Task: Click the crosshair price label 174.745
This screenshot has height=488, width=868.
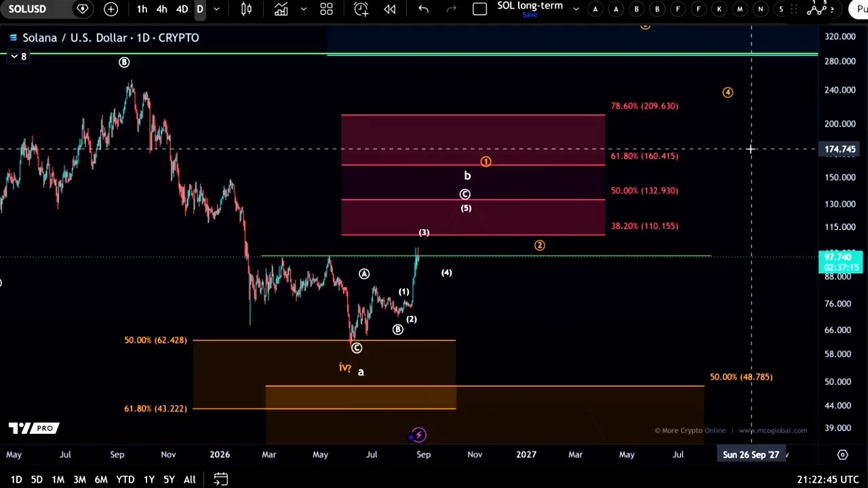Action: pos(840,149)
